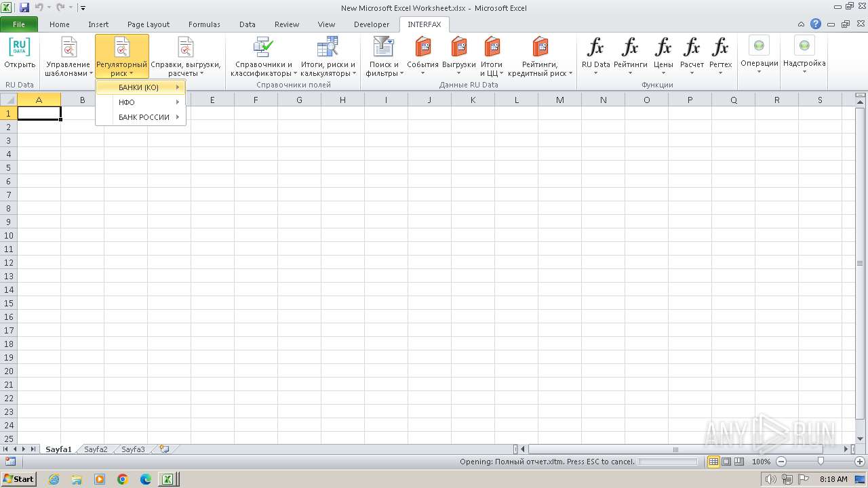The image size is (868, 488).
Task: Switch to the View tab
Action: [327, 24]
